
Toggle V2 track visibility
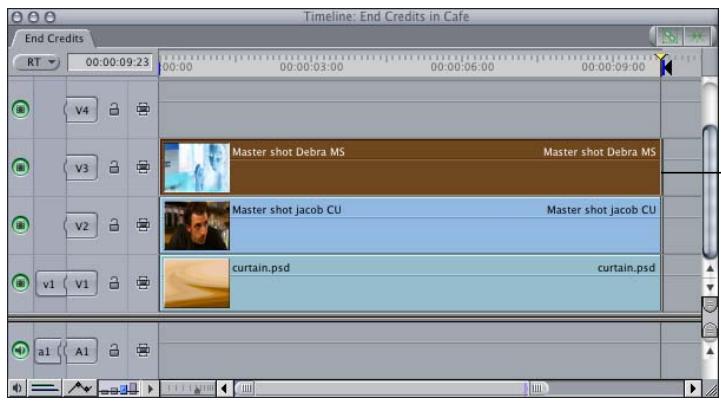[x=20, y=225]
